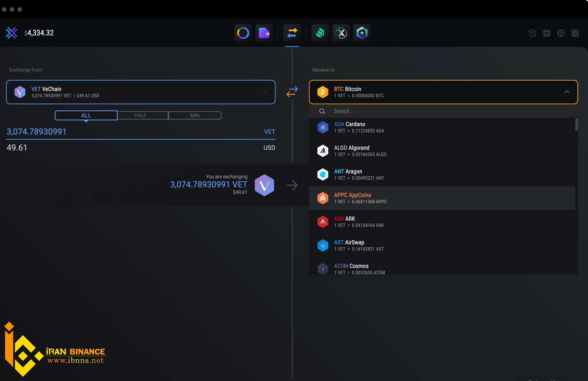Open the Exchange from VeChain selector

pos(141,92)
